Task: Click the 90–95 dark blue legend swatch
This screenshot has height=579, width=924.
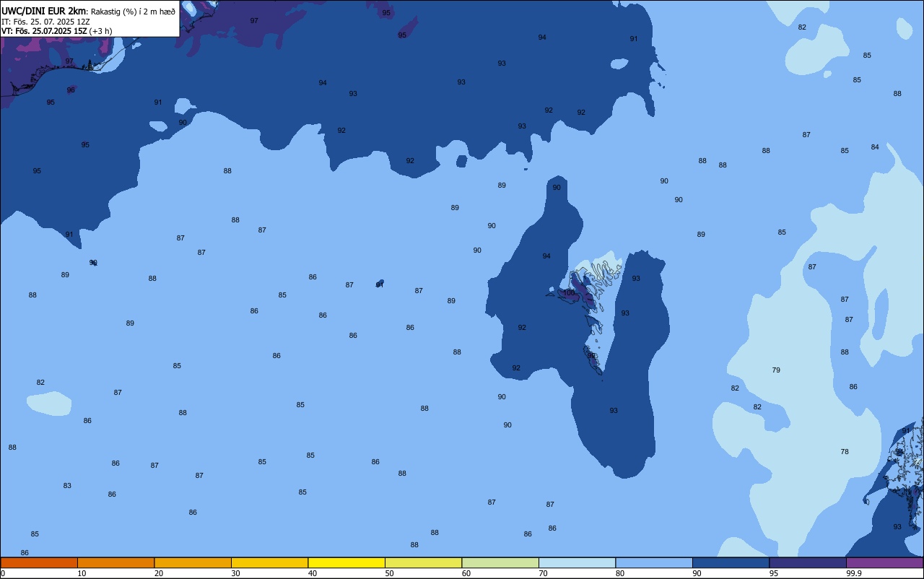Action: [x=731, y=562]
